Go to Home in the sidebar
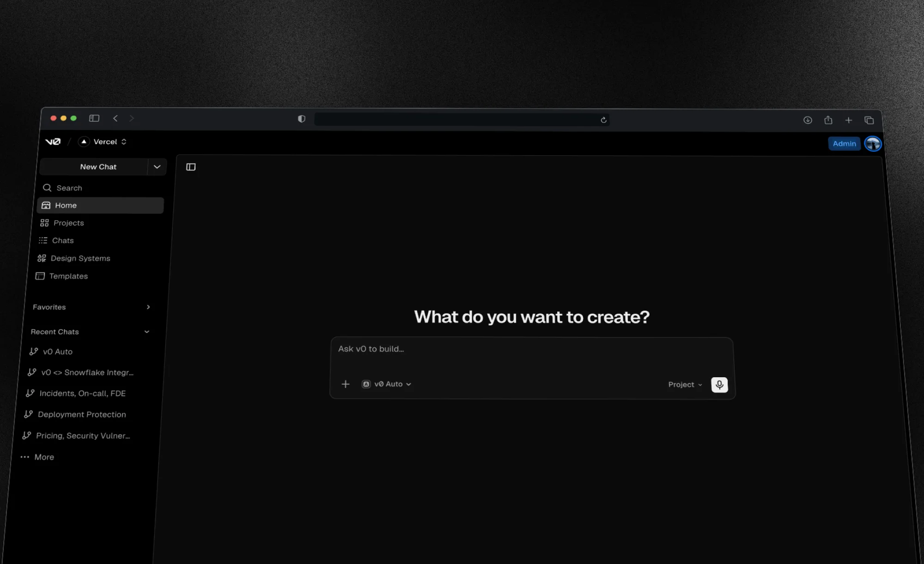The image size is (924, 564). click(x=100, y=205)
